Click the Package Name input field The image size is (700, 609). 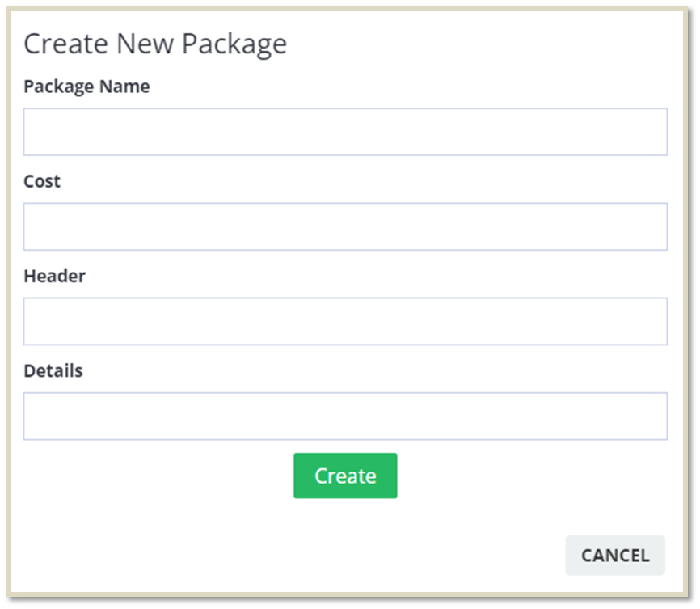pos(345,132)
